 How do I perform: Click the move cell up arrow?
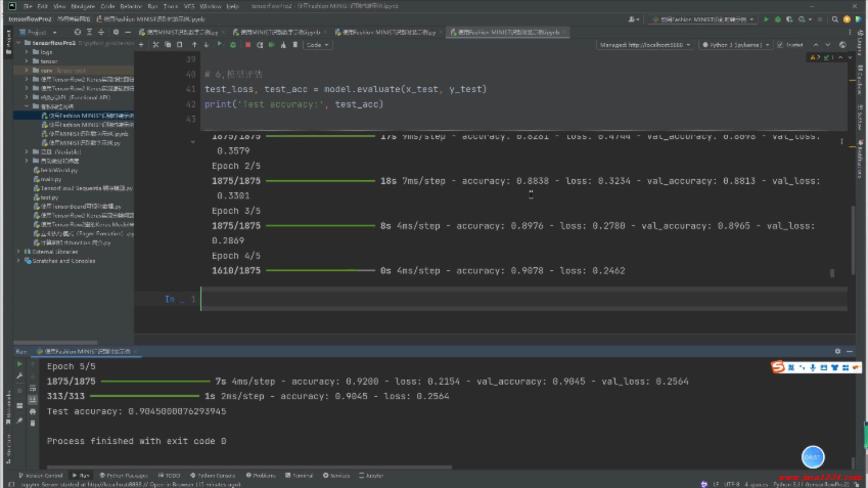pos(194,45)
